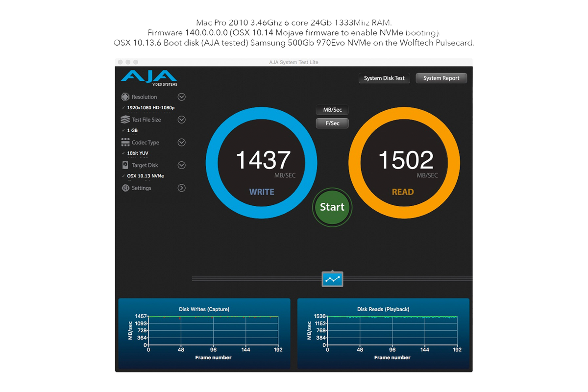
Task: Click the Codec Type grid icon
Action: (x=125, y=143)
